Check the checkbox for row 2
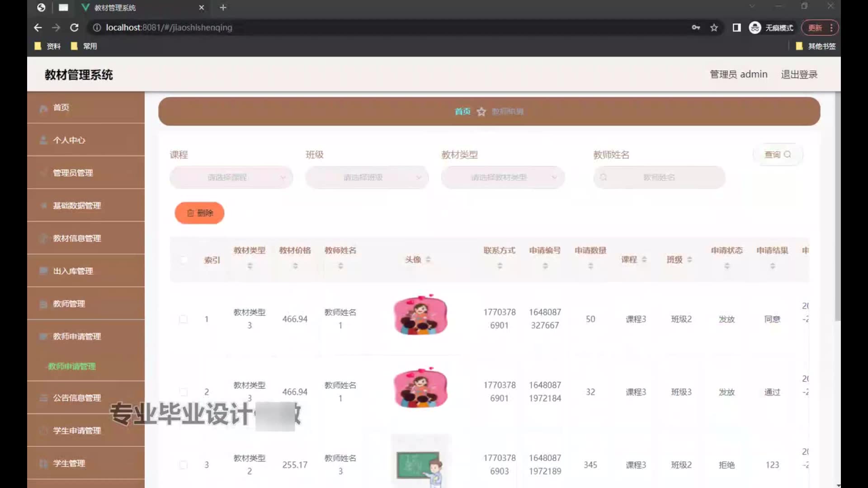The height and width of the screenshot is (488, 868). tap(184, 392)
